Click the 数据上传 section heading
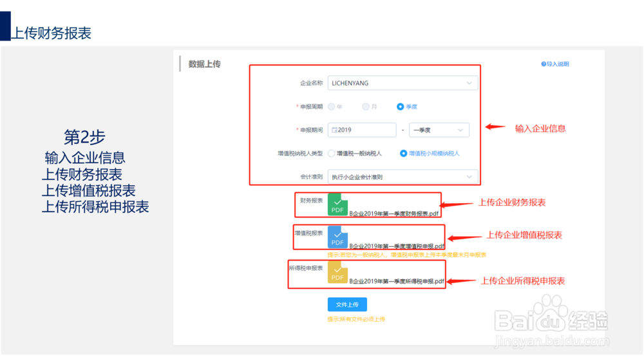Image resolution: width=644 pixels, height=363 pixels. pos(205,64)
